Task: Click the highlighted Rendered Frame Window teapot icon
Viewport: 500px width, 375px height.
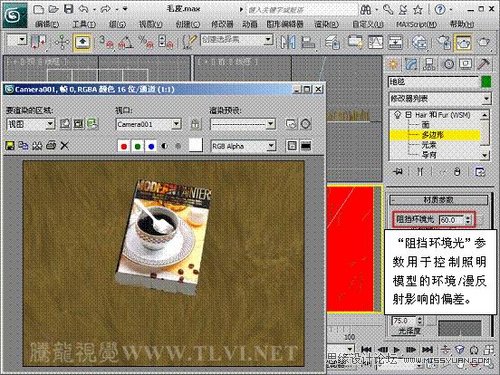Action: [x=464, y=42]
